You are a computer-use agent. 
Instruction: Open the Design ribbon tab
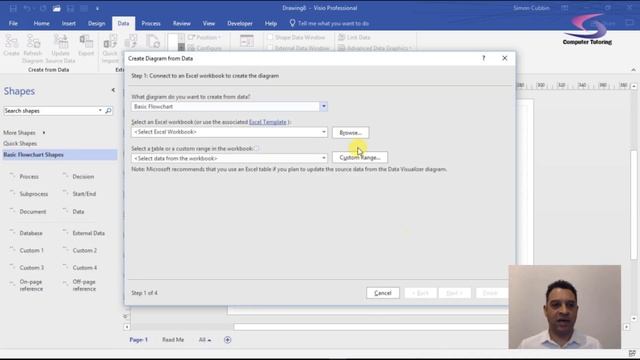coord(96,23)
